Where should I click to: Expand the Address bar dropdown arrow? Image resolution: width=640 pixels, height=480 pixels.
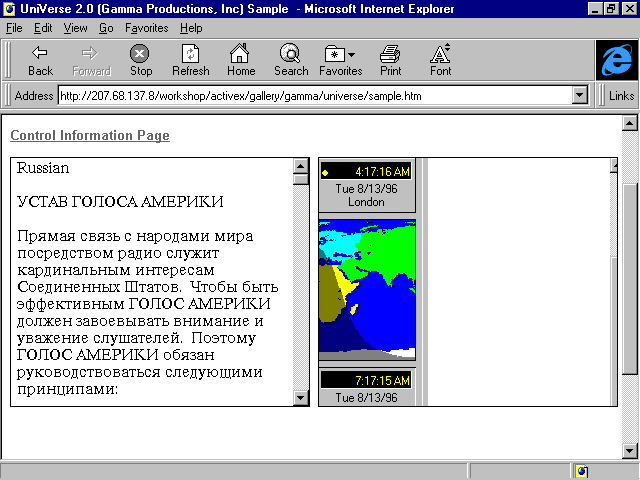point(578,96)
